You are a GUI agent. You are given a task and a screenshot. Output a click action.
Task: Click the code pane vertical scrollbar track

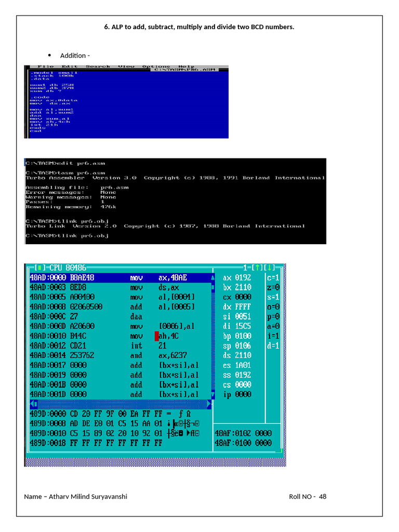pyautogui.click(x=213, y=336)
